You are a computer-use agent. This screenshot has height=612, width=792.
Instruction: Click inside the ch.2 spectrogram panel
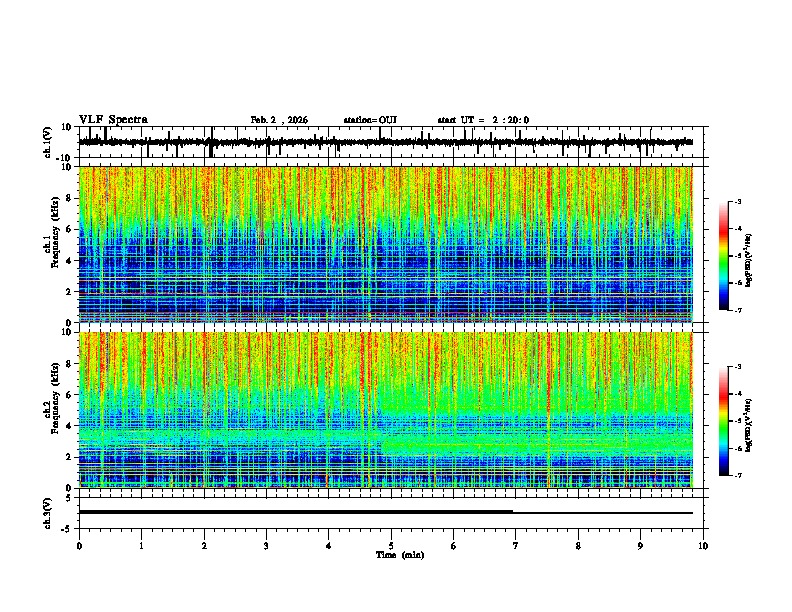click(x=386, y=410)
